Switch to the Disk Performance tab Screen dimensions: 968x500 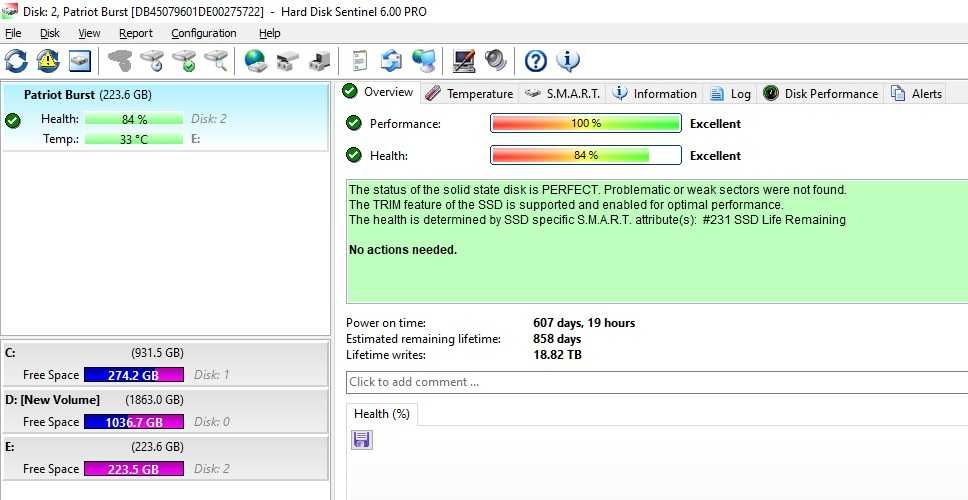pyautogui.click(x=821, y=94)
